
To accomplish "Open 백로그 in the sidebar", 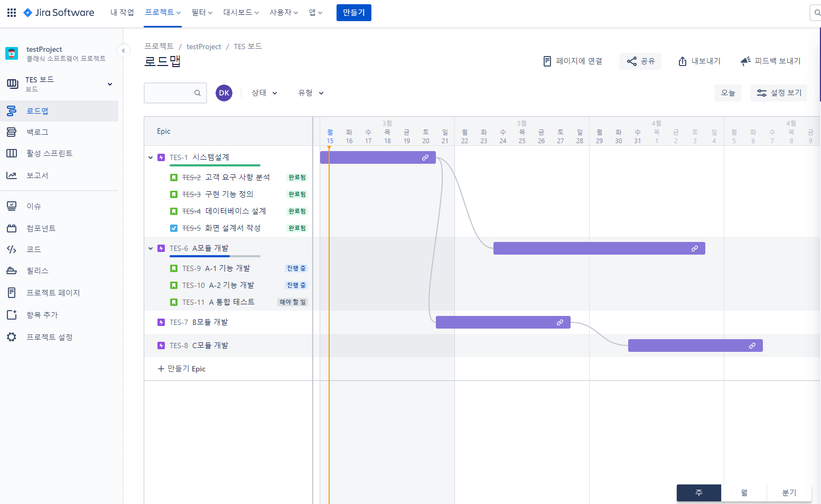I will tap(59, 132).
